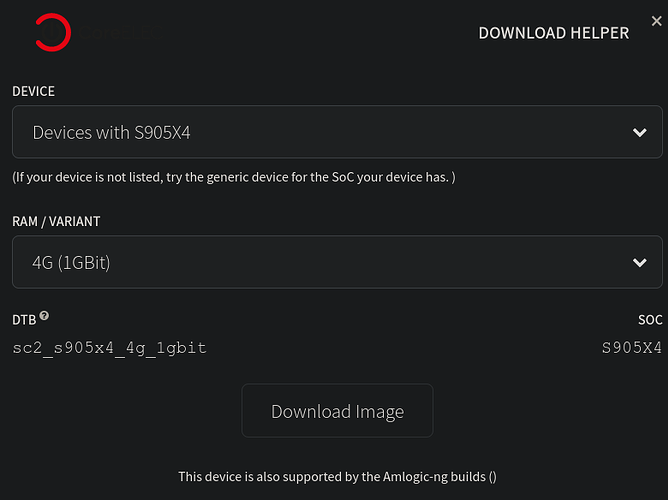668x500 pixels.
Task: Click the DEVICE field label
Action: (33, 91)
